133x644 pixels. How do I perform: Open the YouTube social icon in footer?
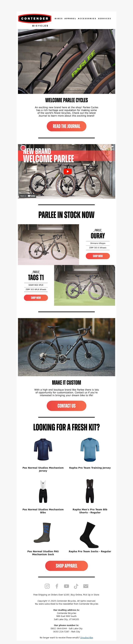[66, 586]
